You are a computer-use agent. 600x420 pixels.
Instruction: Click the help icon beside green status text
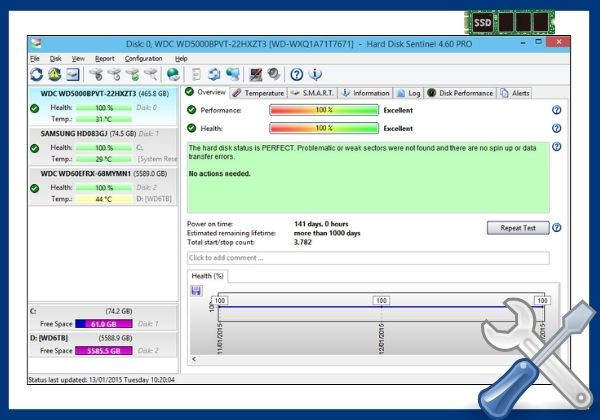pos(557,147)
